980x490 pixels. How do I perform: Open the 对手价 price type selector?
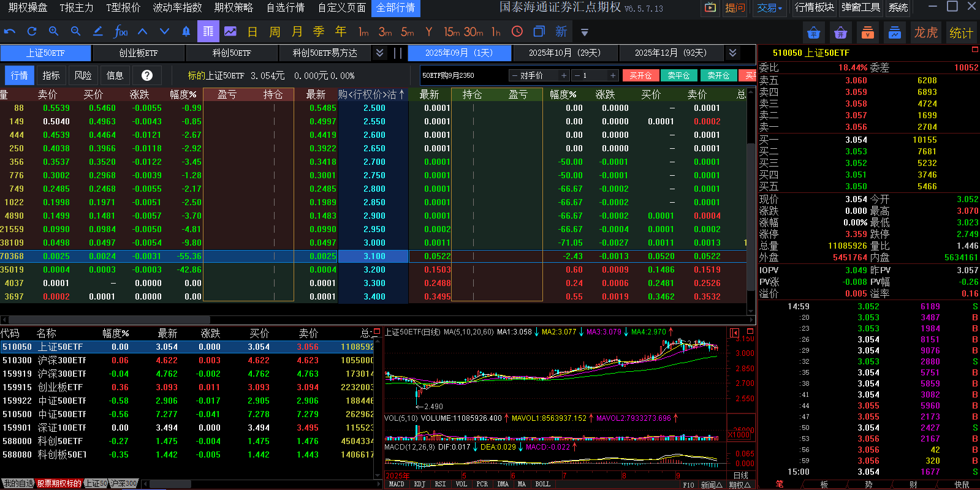coord(539,75)
